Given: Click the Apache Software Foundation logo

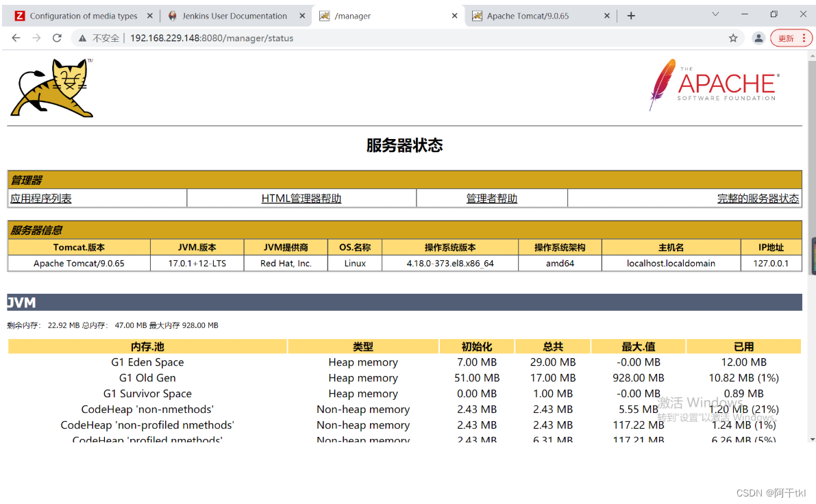Looking at the screenshot, I should tap(713, 85).
